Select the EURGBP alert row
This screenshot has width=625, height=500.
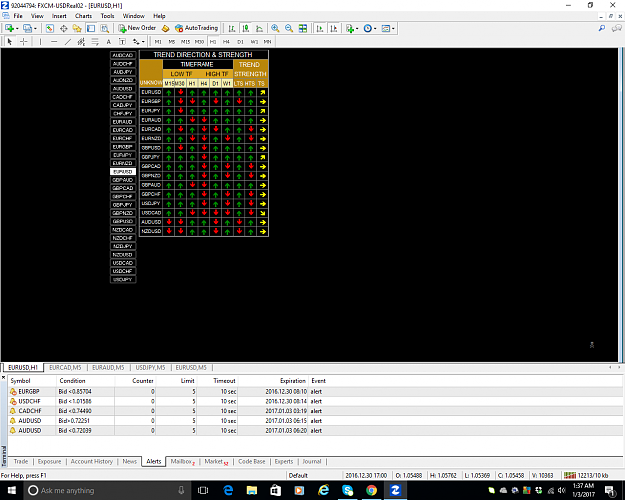point(315,392)
